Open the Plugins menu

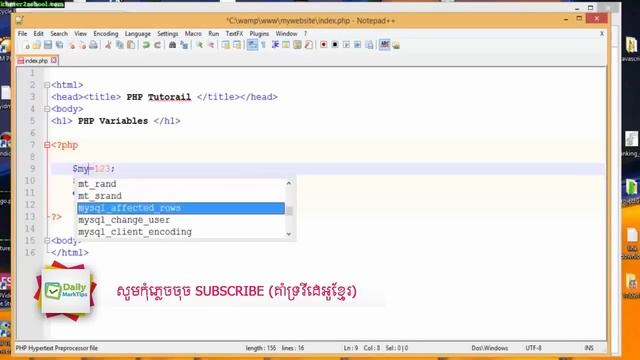click(x=259, y=33)
